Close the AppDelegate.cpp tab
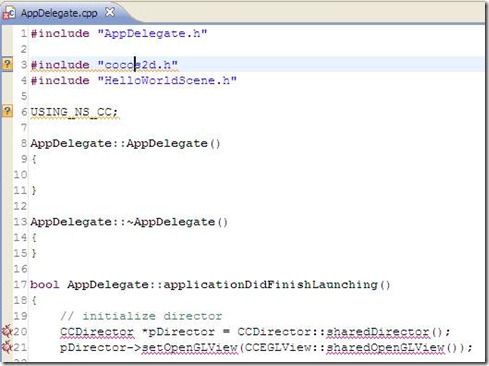Screen dimensions: 489x366 click(110, 13)
